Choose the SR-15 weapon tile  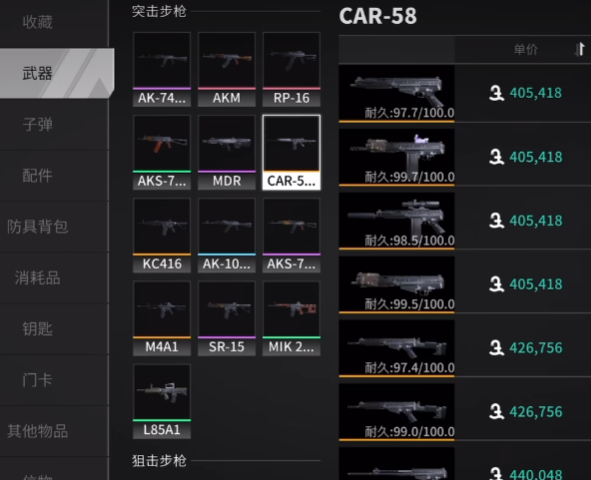tap(227, 318)
